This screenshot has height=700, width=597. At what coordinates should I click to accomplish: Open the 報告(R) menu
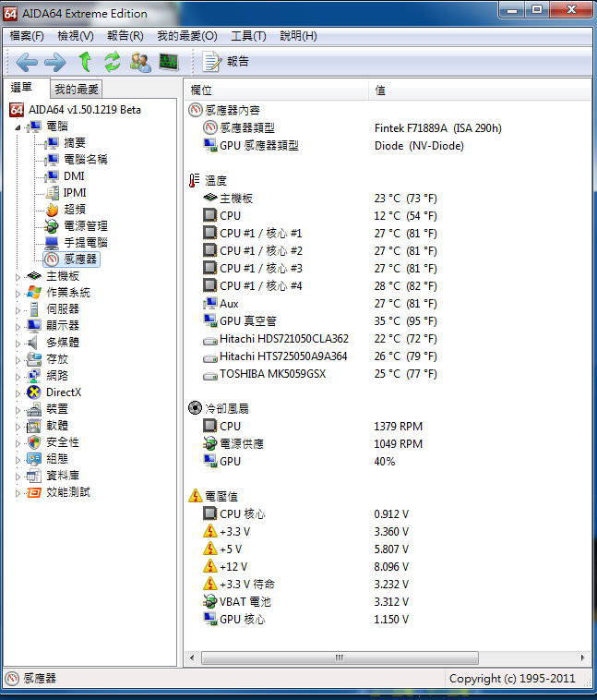click(125, 36)
